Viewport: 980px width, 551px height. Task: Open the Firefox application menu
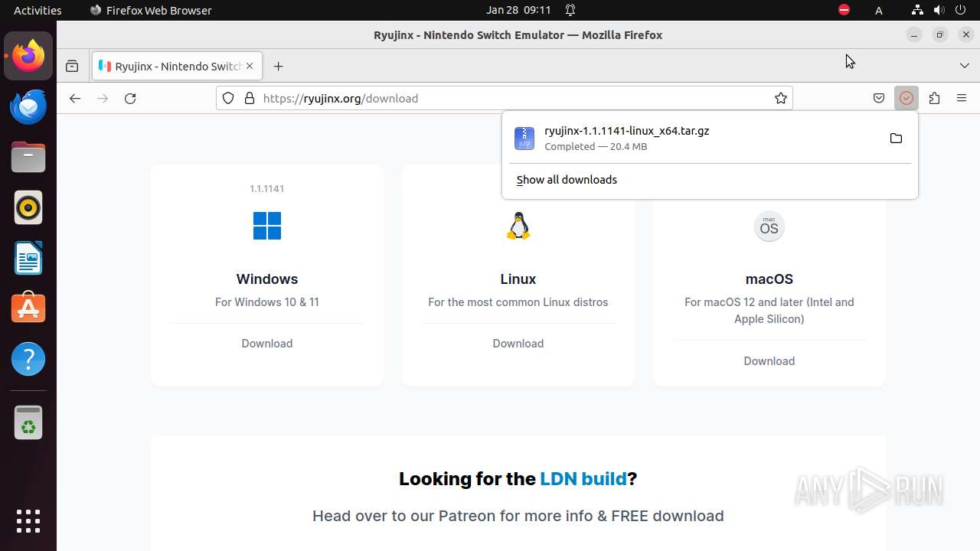coord(962,98)
